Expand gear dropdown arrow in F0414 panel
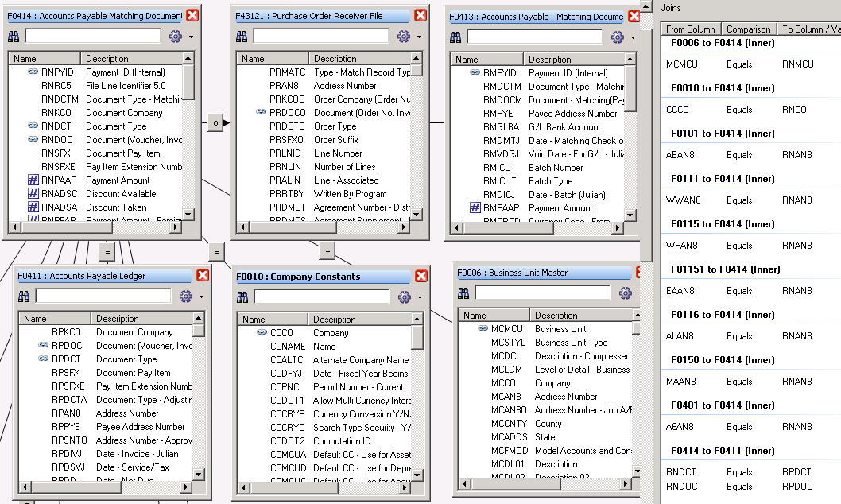This screenshot has width=841, height=504. click(x=191, y=37)
